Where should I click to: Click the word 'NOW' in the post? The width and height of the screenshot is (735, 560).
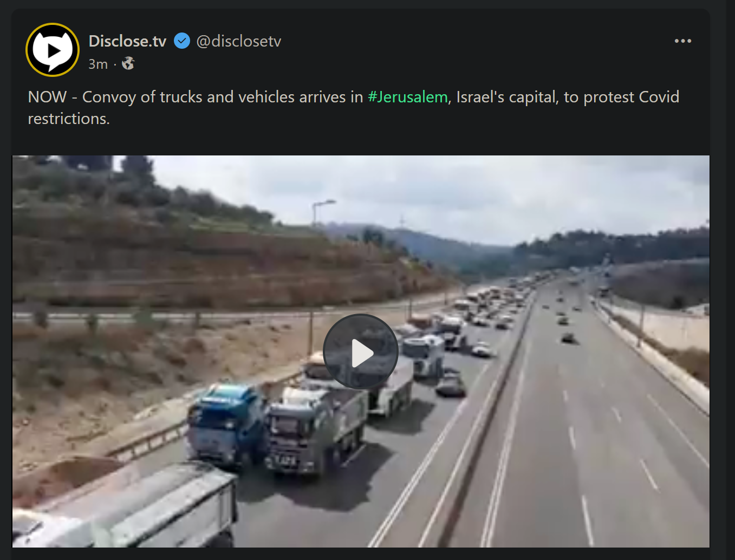[47, 97]
